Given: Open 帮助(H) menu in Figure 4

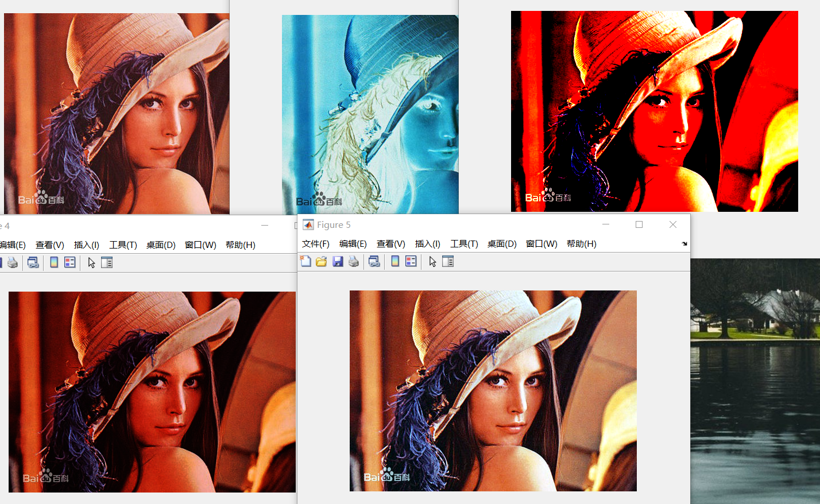Looking at the screenshot, I should (x=241, y=245).
